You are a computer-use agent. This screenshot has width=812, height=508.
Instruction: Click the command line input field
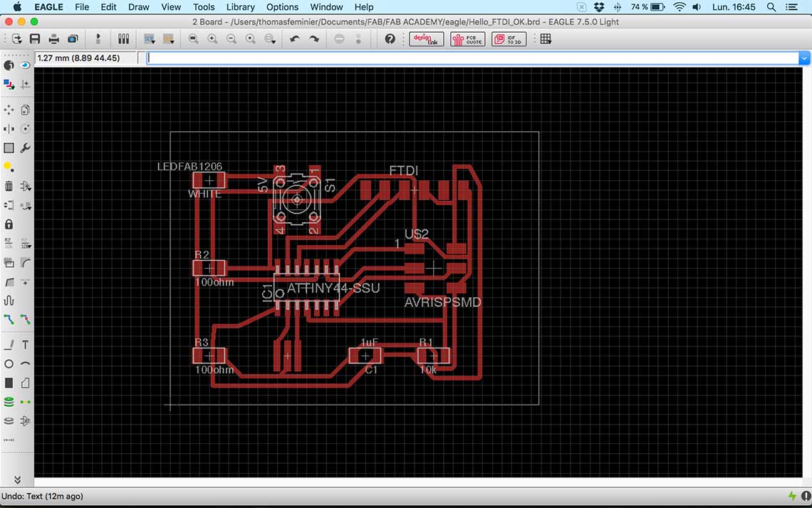(x=472, y=58)
